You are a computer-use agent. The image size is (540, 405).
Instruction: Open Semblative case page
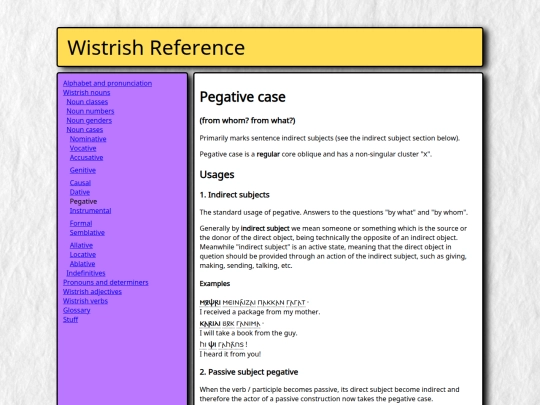pyautogui.click(x=87, y=233)
